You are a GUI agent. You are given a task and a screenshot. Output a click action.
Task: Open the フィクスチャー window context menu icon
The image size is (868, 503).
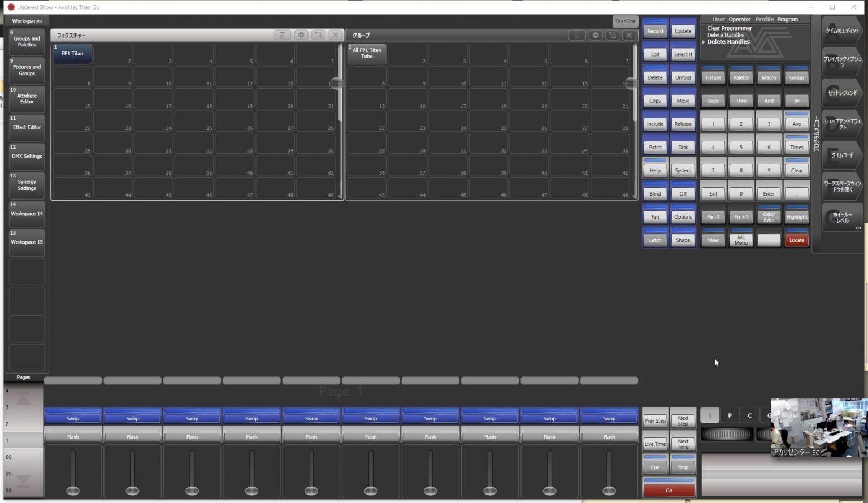281,35
